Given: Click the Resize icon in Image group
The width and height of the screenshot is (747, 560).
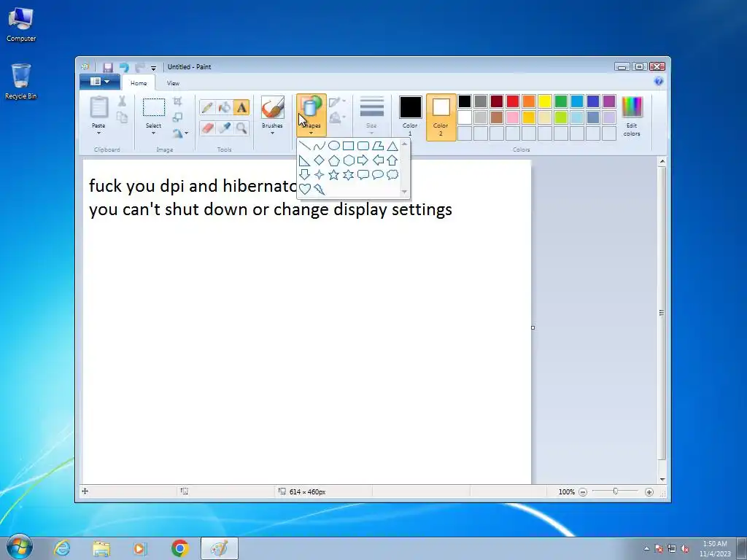Looking at the screenshot, I should (x=178, y=117).
